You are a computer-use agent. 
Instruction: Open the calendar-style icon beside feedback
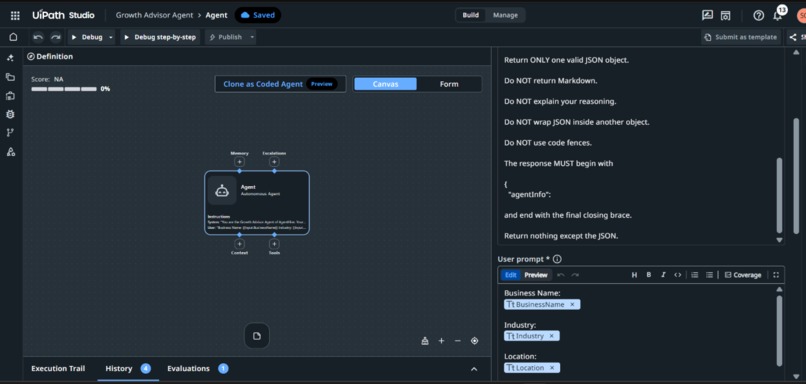[725, 15]
